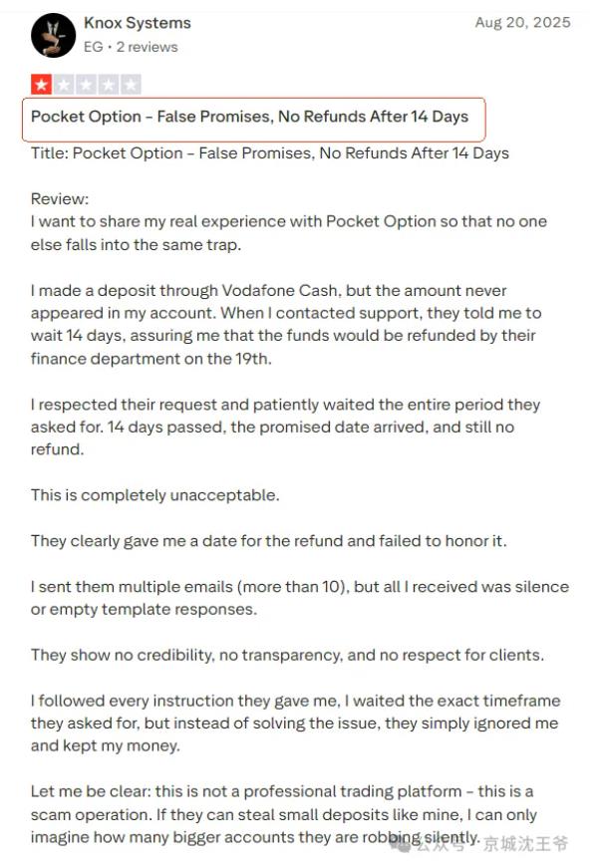Select the fifth grey rating star
The height and width of the screenshot is (868, 604).
coord(131,85)
